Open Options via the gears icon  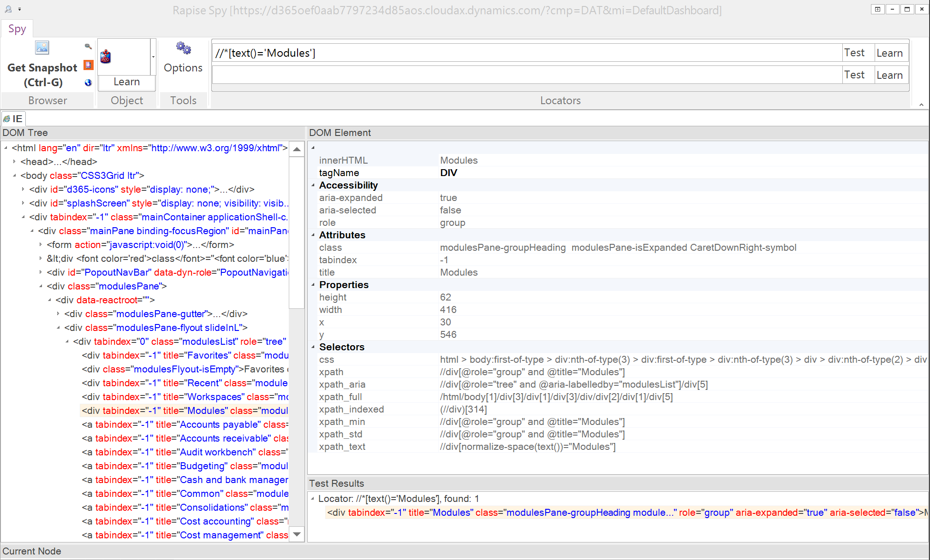pyautogui.click(x=183, y=48)
